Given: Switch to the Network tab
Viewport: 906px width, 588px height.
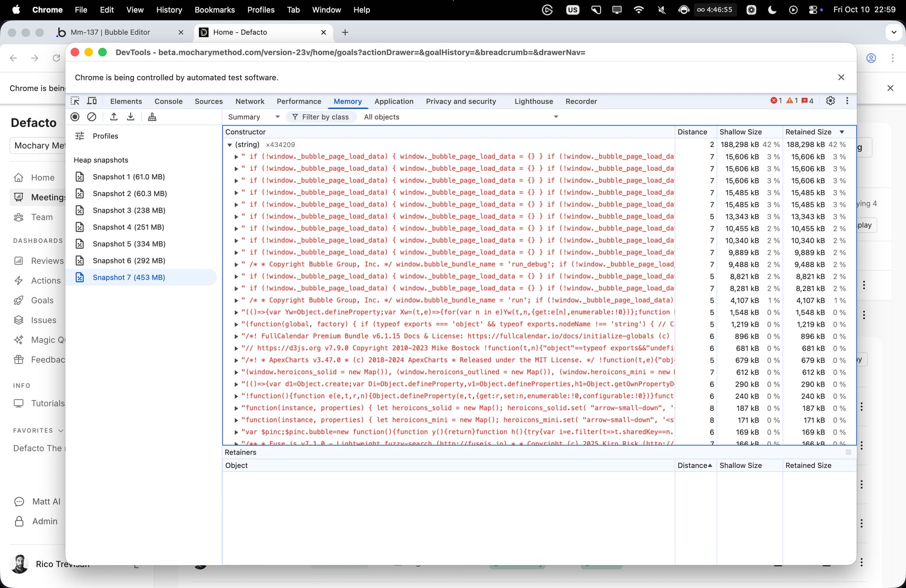Looking at the screenshot, I should click(250, 101).
